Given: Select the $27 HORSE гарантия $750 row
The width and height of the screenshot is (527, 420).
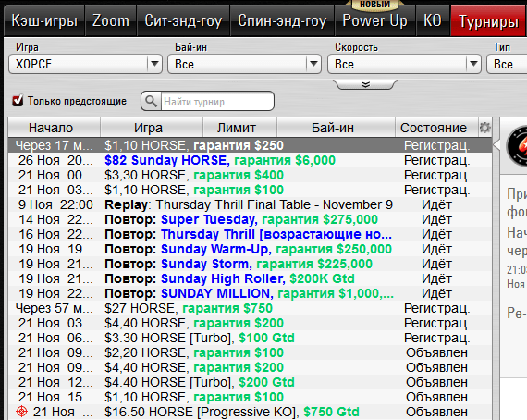Looking at the screenshot, I should pyautogui.click(x=250, y=308).
